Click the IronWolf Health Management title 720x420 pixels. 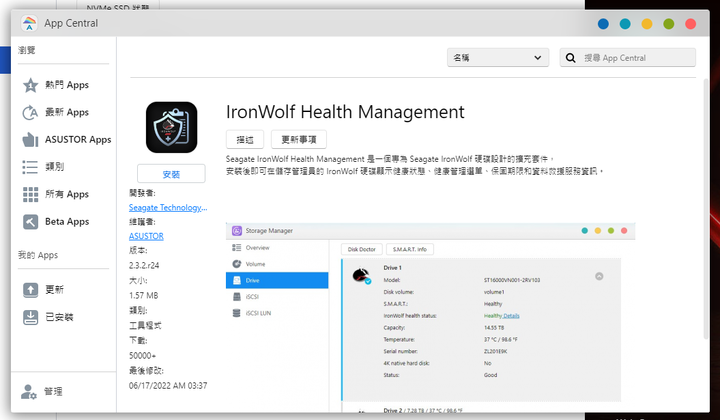(x=345, y=112)
